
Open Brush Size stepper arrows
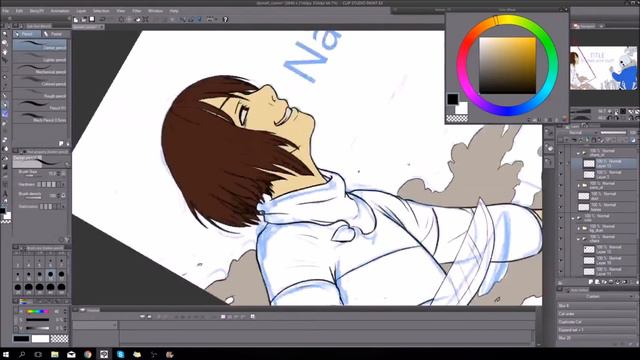(59, 173)
